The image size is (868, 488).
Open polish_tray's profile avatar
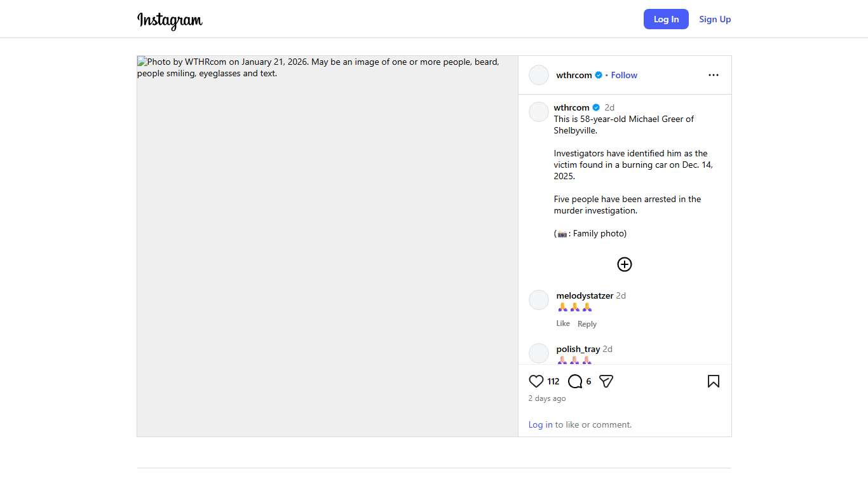tap(539, 353)
